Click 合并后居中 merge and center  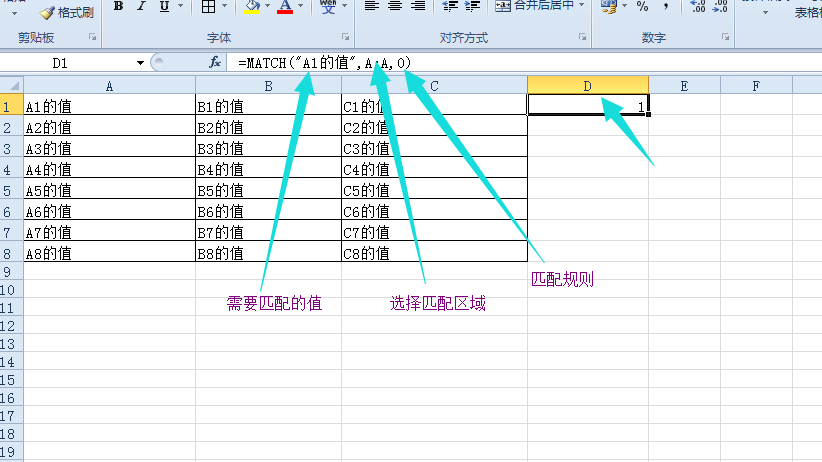coord(534,6)
